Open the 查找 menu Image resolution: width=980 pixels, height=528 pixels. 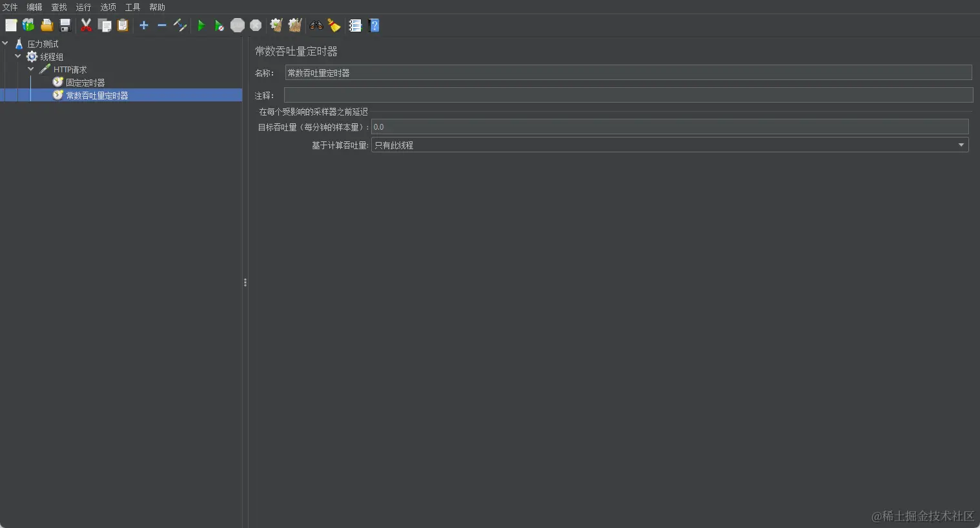coord(59,7)
